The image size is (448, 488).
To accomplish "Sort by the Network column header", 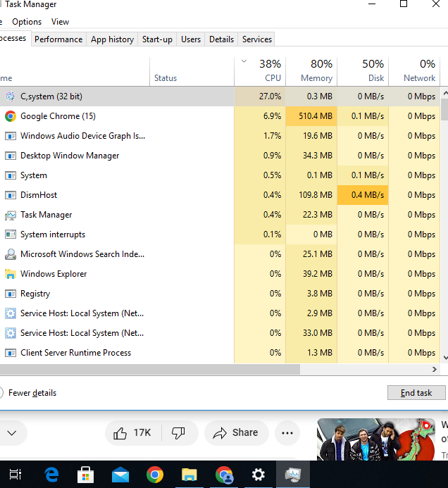I will (x=414, y=71).
